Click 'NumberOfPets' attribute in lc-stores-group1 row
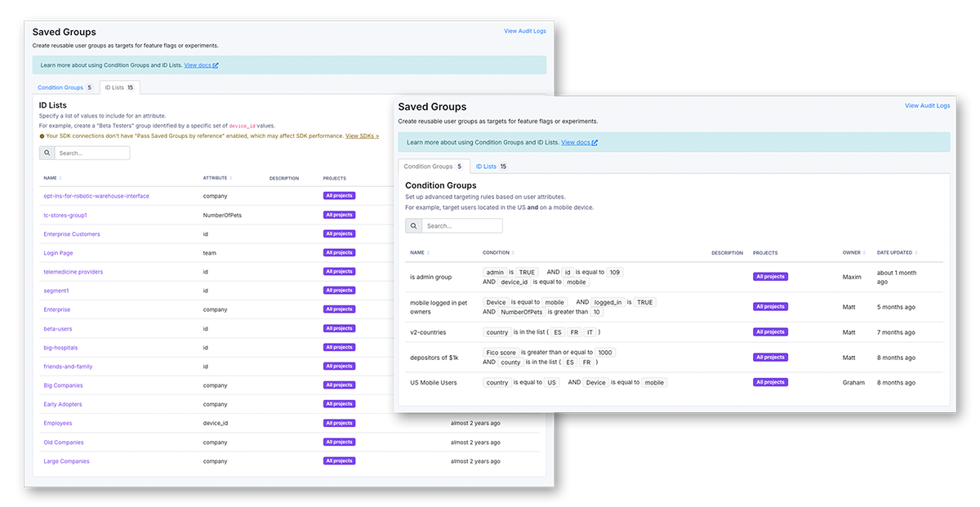 (223, 215)
